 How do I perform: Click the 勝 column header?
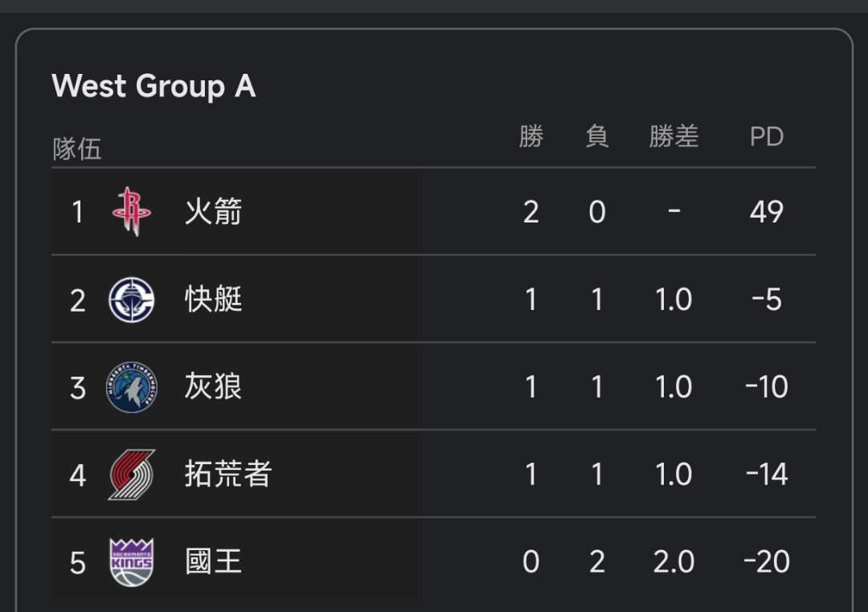pyautogui.click(x=530, y=137)
